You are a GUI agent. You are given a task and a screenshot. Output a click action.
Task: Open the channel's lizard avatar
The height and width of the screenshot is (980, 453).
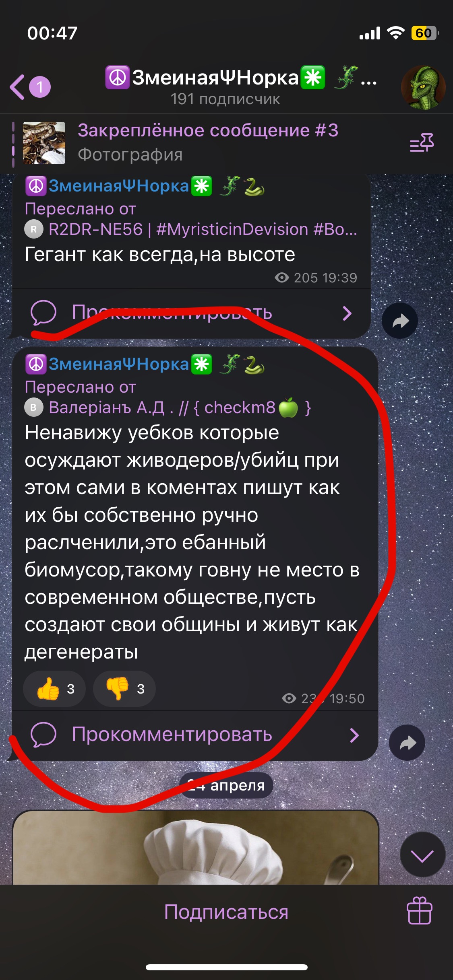click(x=423, y=87)
